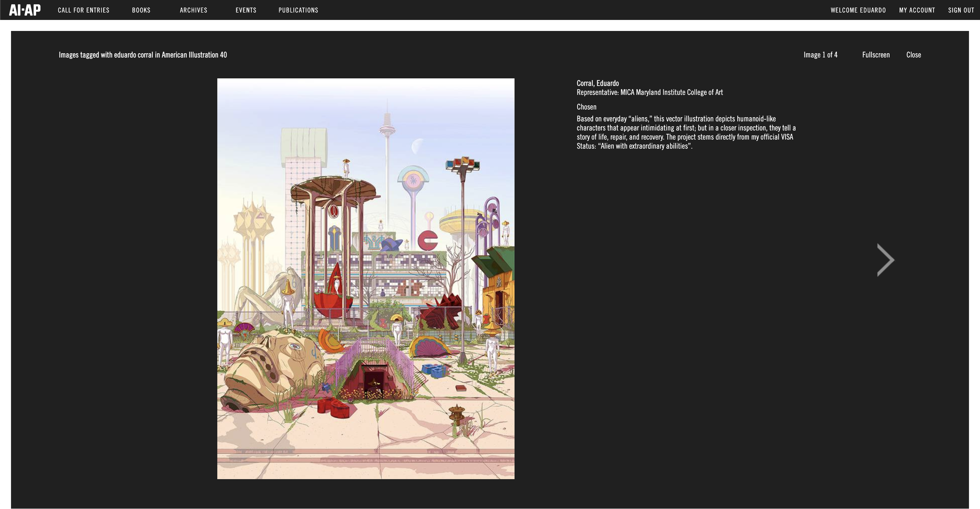Screen dimensions: 980x509
Task: Open My Account
Action: [x=916, y=10]
